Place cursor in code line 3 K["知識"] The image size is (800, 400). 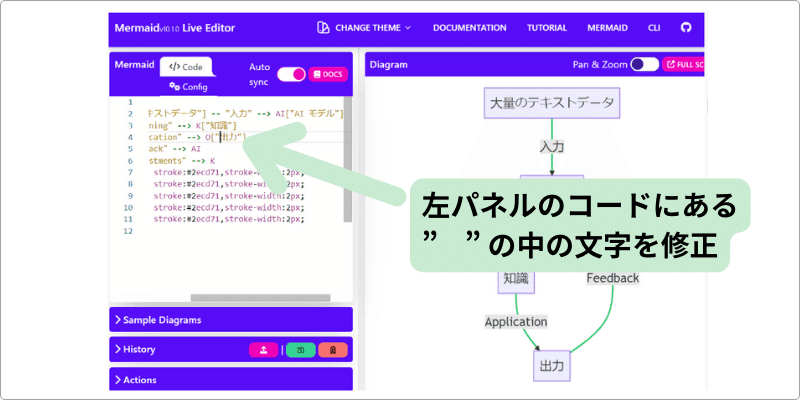(x=216, y=126)
